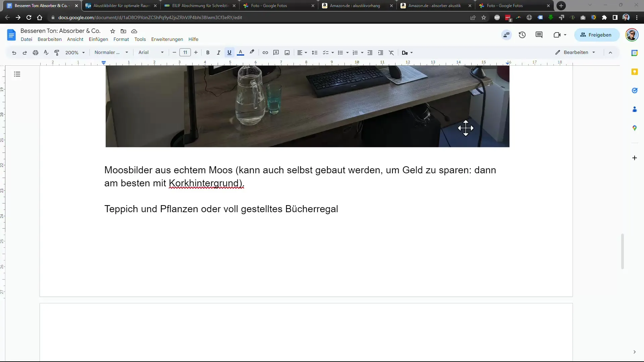Click the zoom level percentage field
The image size is (644, 362).
[x=72, y=53]
